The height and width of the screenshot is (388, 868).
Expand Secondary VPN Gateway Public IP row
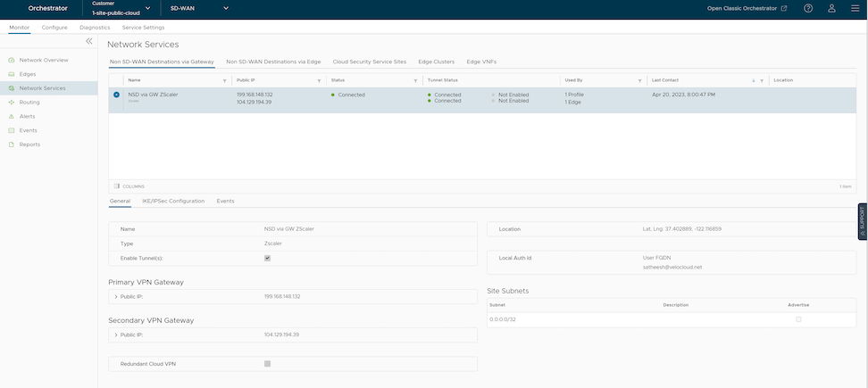click(116, 334)
